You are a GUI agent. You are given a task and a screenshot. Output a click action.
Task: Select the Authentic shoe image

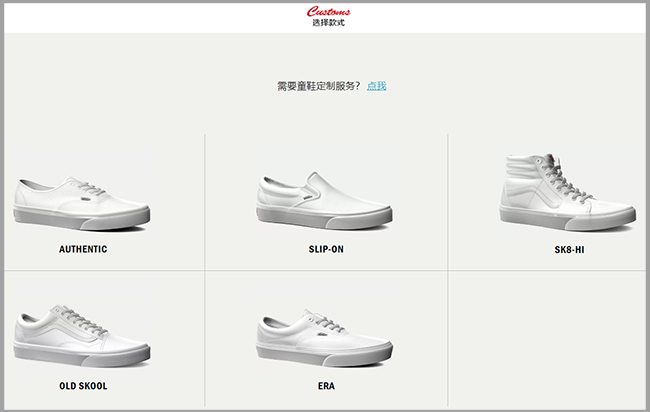[82, 203]
